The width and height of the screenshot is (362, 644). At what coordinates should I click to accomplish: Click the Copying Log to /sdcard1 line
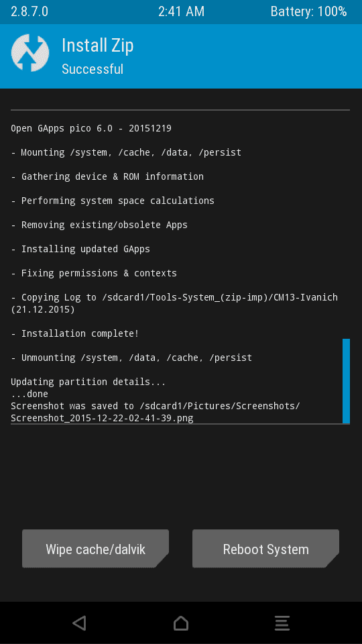(174, 303)
